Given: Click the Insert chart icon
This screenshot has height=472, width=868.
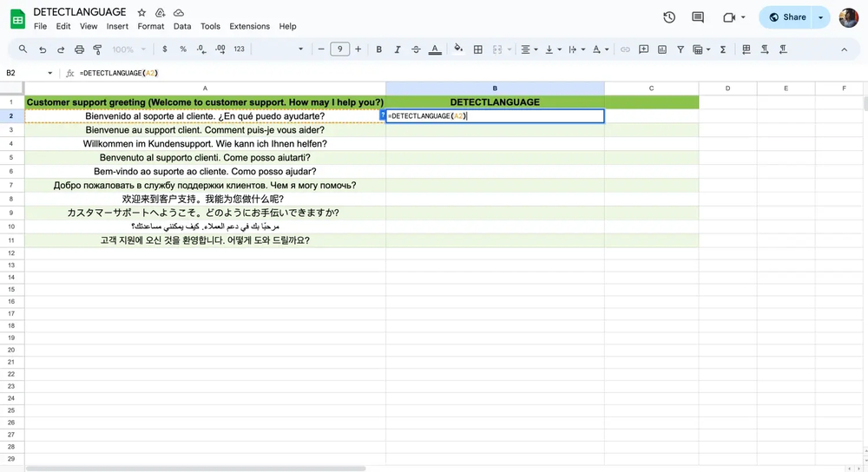Looking at the screenshot, I should coord(661,49).
